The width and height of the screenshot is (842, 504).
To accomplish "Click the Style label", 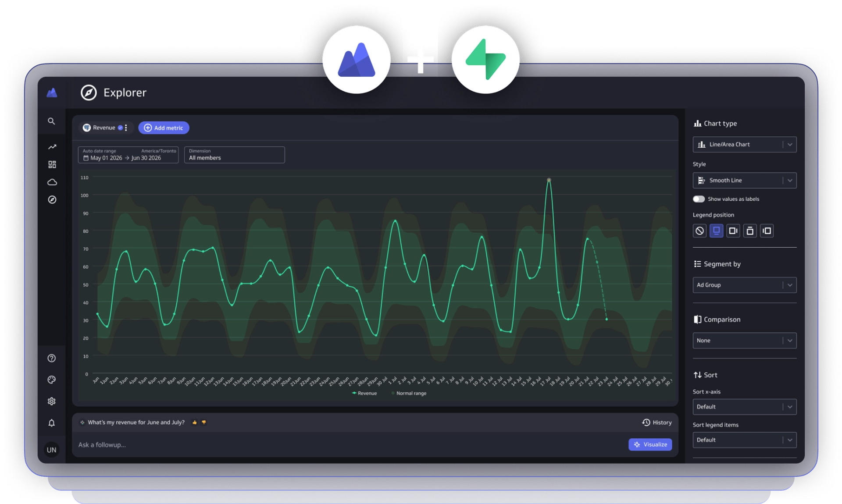I will point(699,164).
